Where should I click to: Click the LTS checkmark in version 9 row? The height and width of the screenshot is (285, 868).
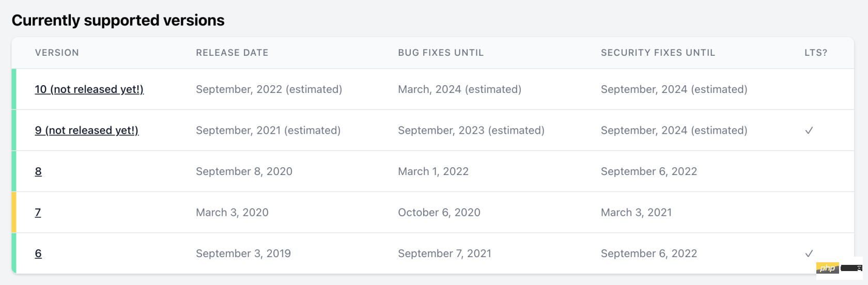point(809,131)
